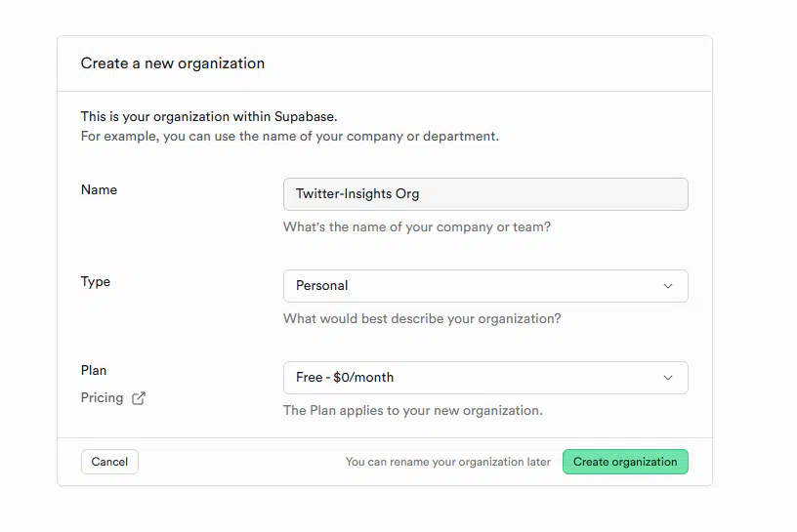Click the 'What would best describe your organization?' text
This screenshot has height=532, width=797.
tap(422, 318)
